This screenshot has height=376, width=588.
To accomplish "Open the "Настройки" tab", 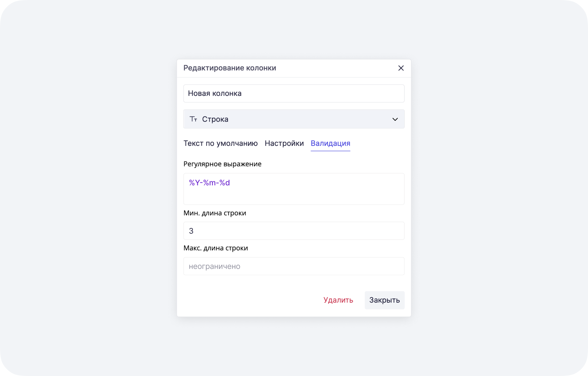I will pyautogui.click(x=284, y=143).
